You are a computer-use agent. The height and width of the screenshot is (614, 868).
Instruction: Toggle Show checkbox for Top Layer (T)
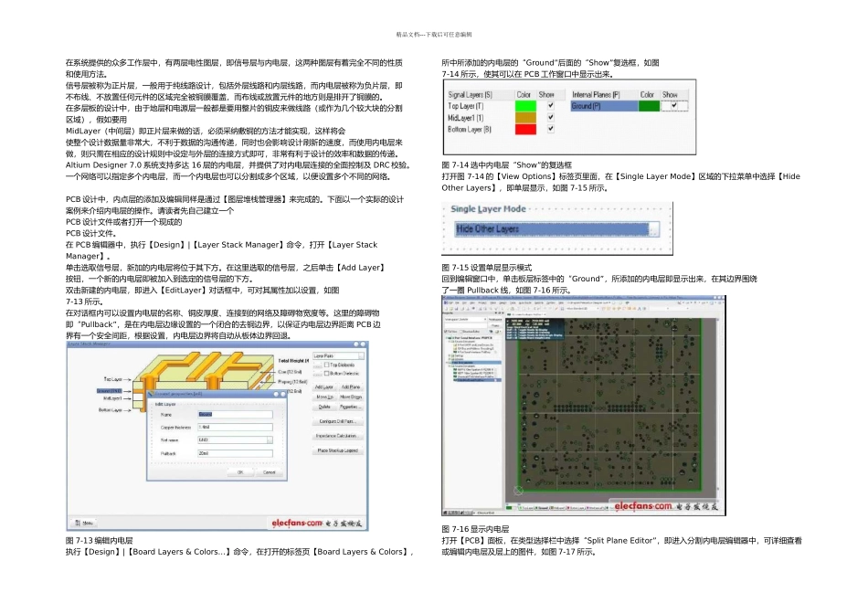551,105
